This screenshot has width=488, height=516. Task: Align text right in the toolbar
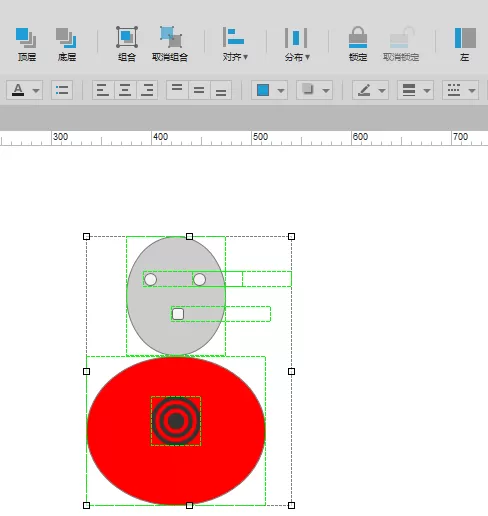147,90
